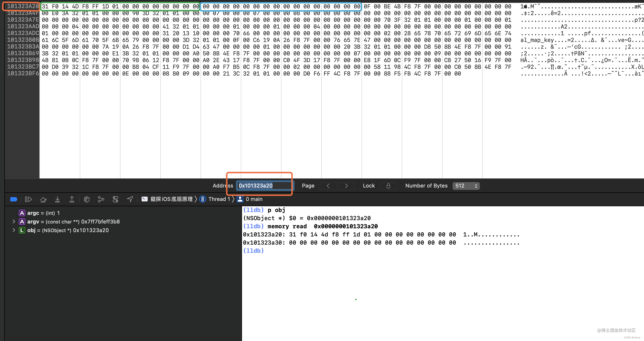
Task: Toggle the breakpoints activation button
Action: 14,199
